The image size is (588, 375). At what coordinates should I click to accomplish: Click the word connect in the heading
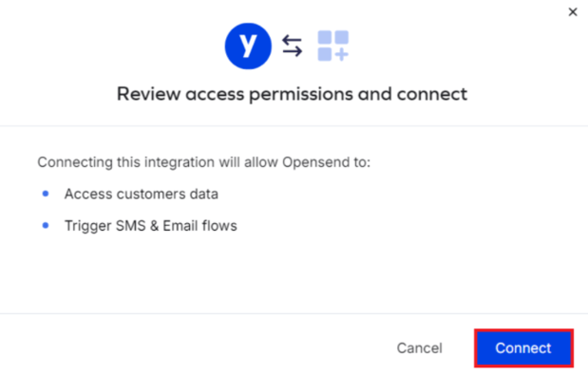(x=432, y=94)
